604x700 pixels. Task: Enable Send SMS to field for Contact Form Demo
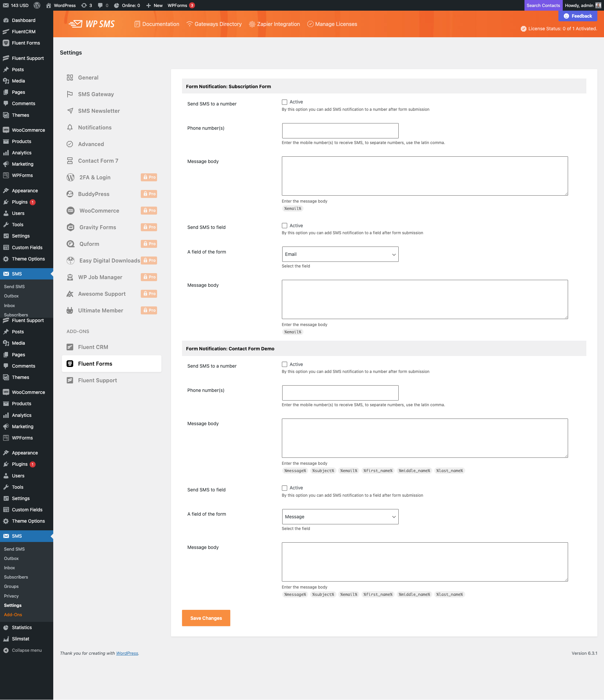tap(285, 488)
